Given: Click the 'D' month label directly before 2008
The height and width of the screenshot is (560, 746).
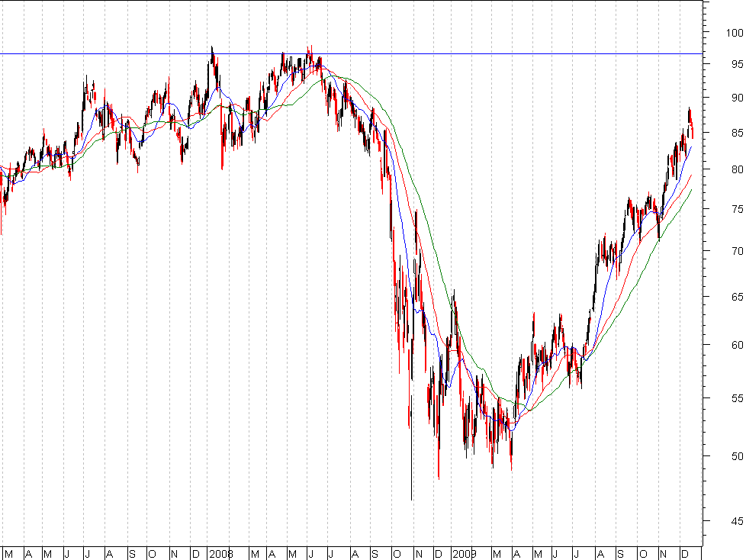Looking at the screenshot, I should [195, 554].
